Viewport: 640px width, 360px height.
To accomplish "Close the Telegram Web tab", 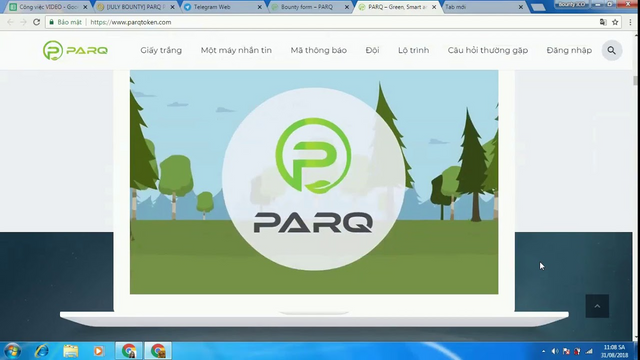I will point(260,7).
